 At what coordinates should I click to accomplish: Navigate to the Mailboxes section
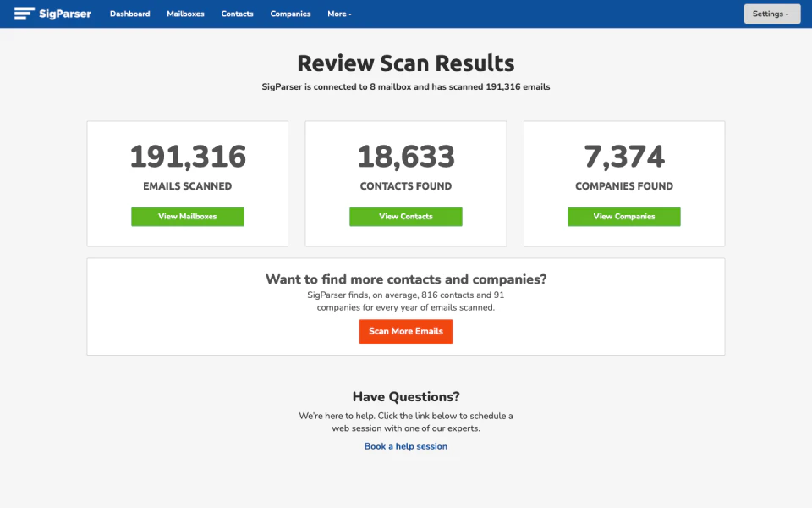point(185,14)
